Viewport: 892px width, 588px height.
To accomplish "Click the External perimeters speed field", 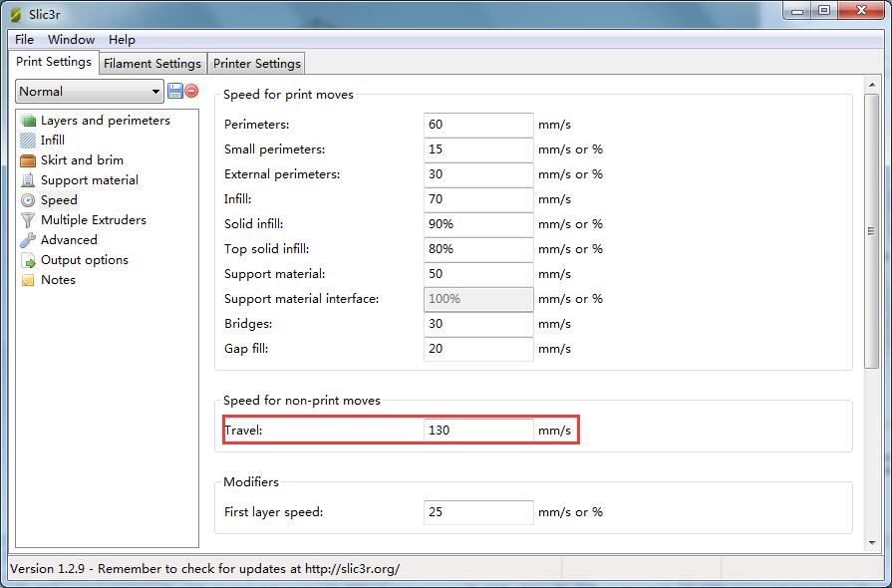I will coord(478,174).
